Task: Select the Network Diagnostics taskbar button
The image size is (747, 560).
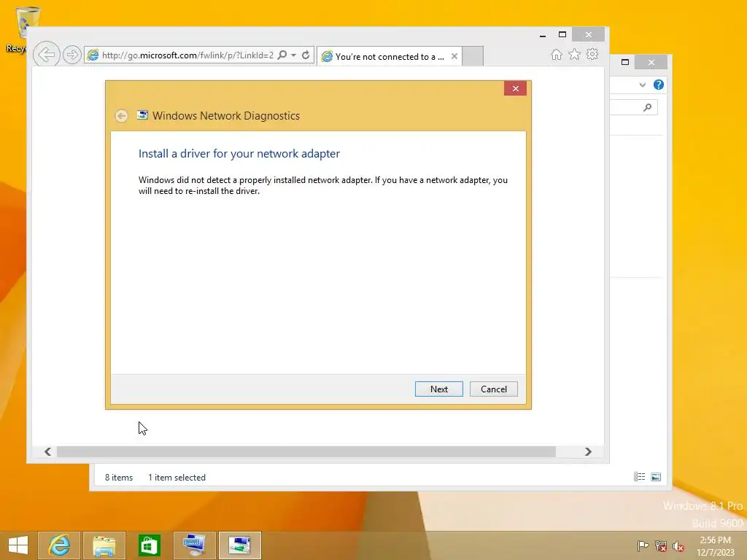Action: [239, 545]
